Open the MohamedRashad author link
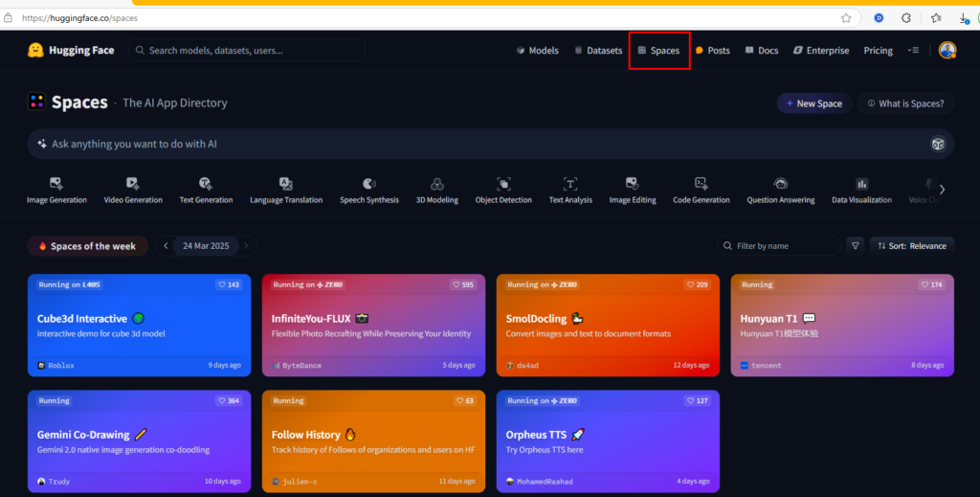The image size is (980, 497). click(540, 482)
